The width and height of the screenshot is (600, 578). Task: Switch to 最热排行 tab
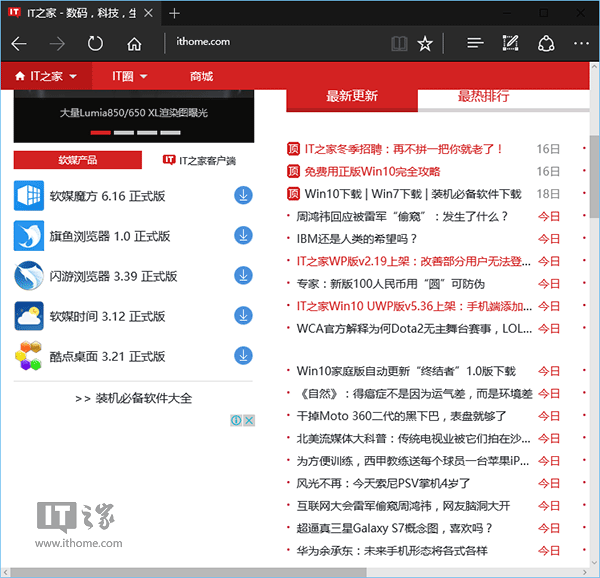pos(483,96)
